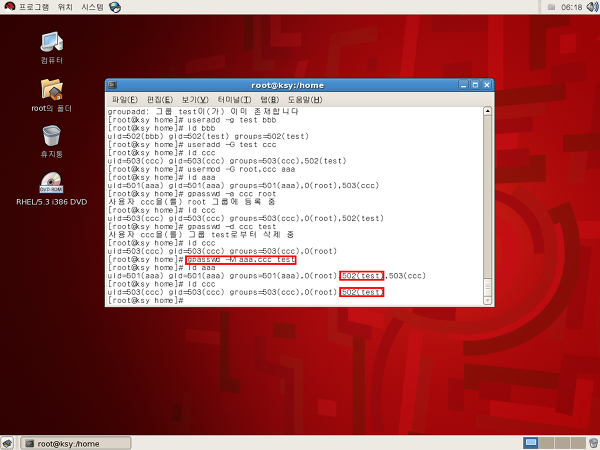Open the terminal 도움말(H) menu
The height and width of the screenshot is (450, 600).
tap(305, 100)
